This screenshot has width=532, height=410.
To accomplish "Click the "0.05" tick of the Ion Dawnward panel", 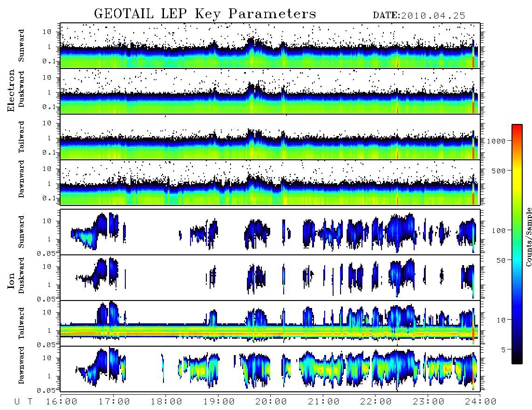I will pos(46,390).
